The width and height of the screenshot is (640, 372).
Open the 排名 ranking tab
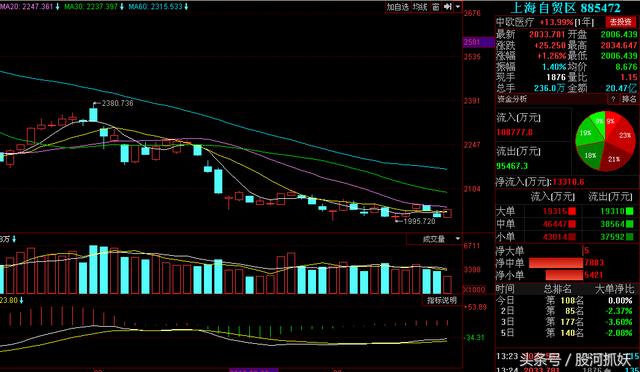pos(629,99)
